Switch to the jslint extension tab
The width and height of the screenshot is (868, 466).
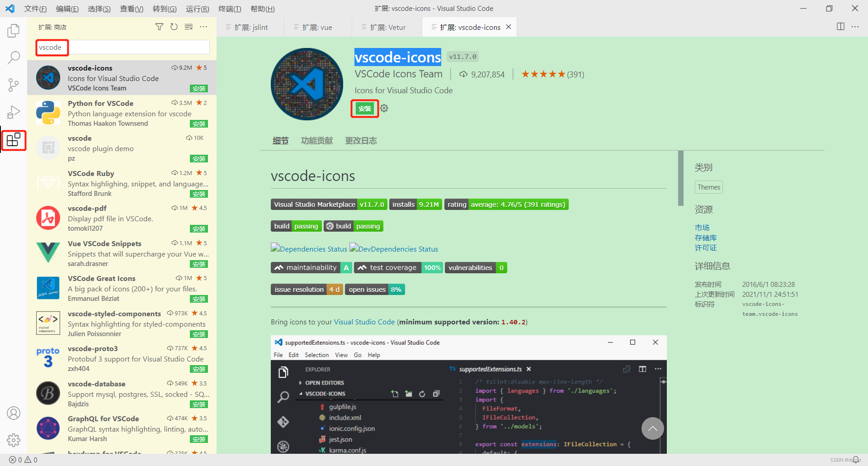251,27
